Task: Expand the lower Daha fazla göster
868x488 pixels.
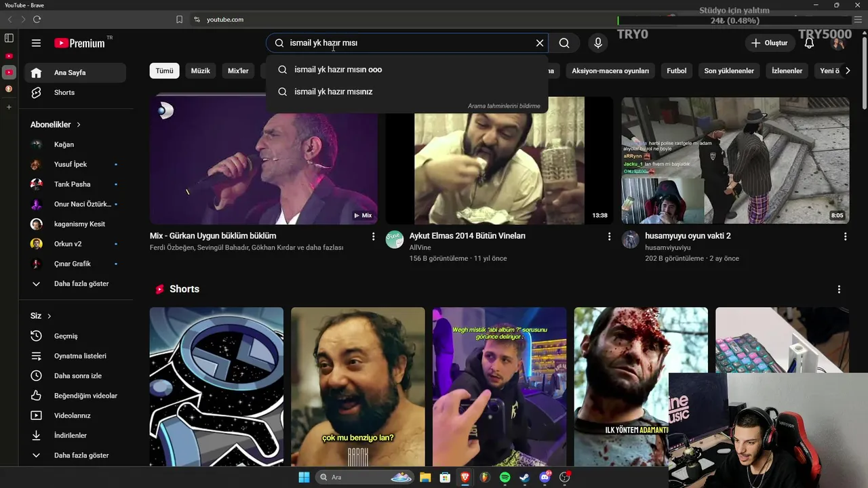Action: click(75, 455)
